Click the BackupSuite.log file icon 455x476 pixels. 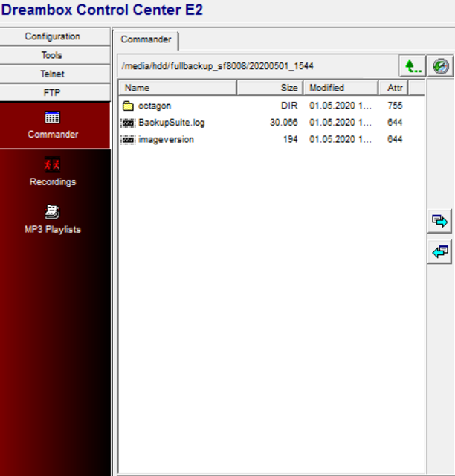[x=128, y=123]
